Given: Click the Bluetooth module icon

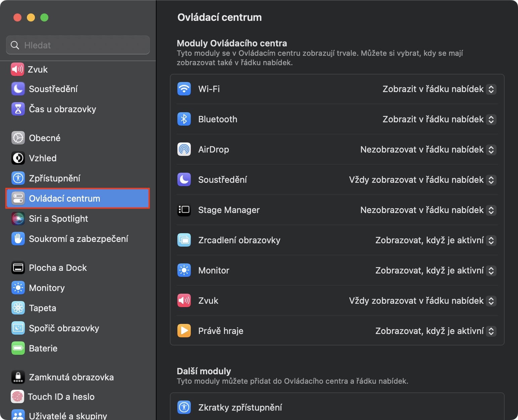Looking at the screenshot, I should click(x=184, y=119).
